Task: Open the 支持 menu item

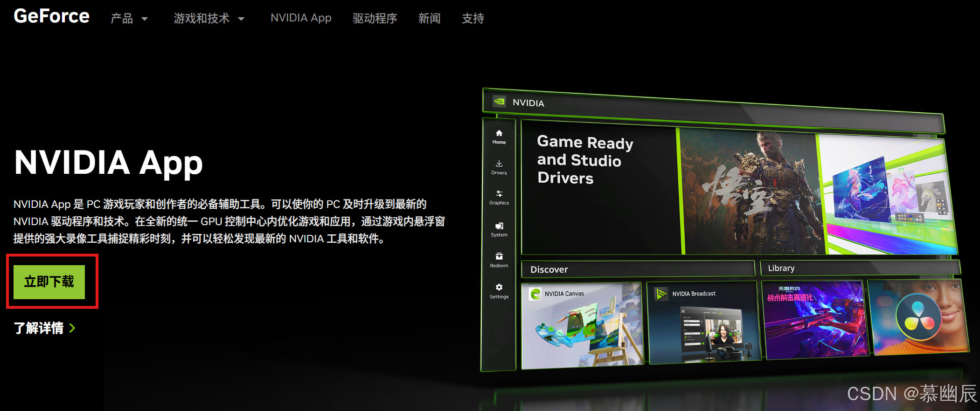Action: point(473,18)
